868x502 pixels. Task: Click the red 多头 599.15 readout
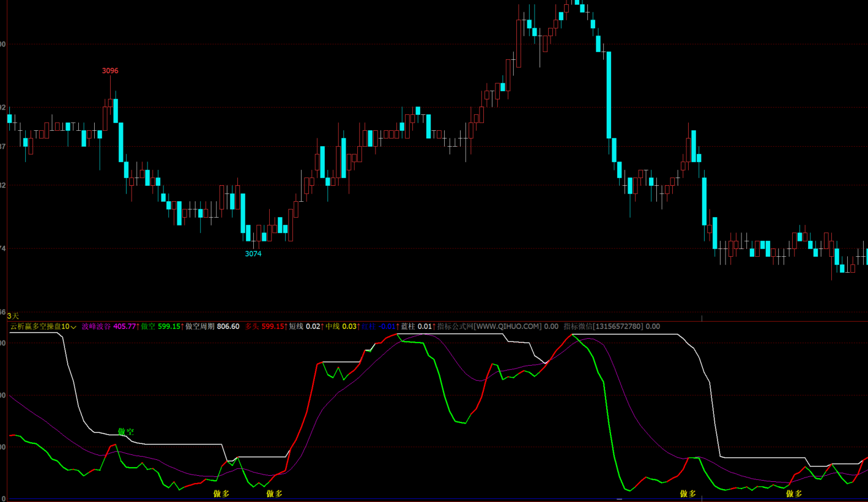pyautogui.click(x=264, y=327)
